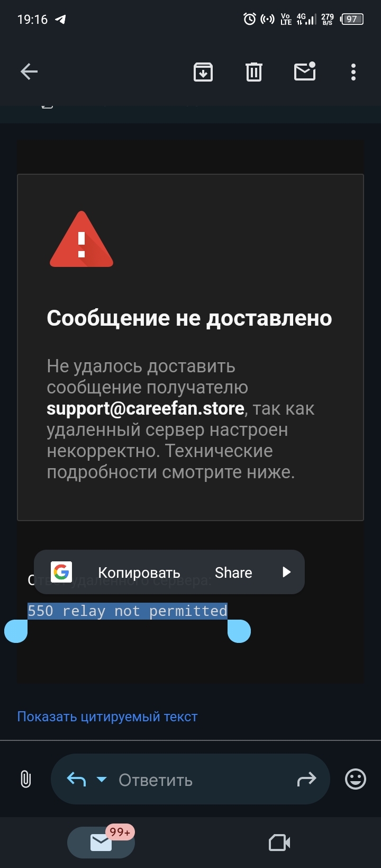Archive this email

click(203, 72)
